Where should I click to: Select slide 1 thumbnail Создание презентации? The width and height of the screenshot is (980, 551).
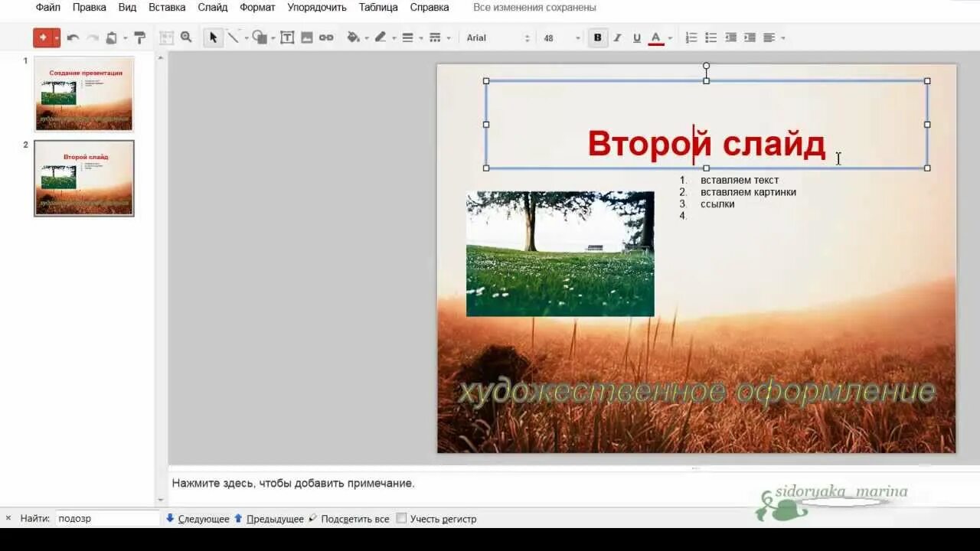coord(84,93)
